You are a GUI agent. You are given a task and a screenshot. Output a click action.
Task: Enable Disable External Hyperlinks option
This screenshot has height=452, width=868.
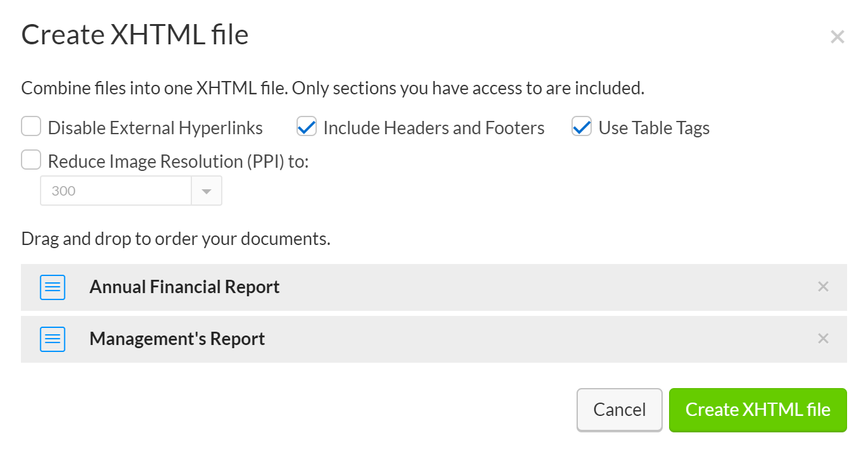[x=30, y=126]
